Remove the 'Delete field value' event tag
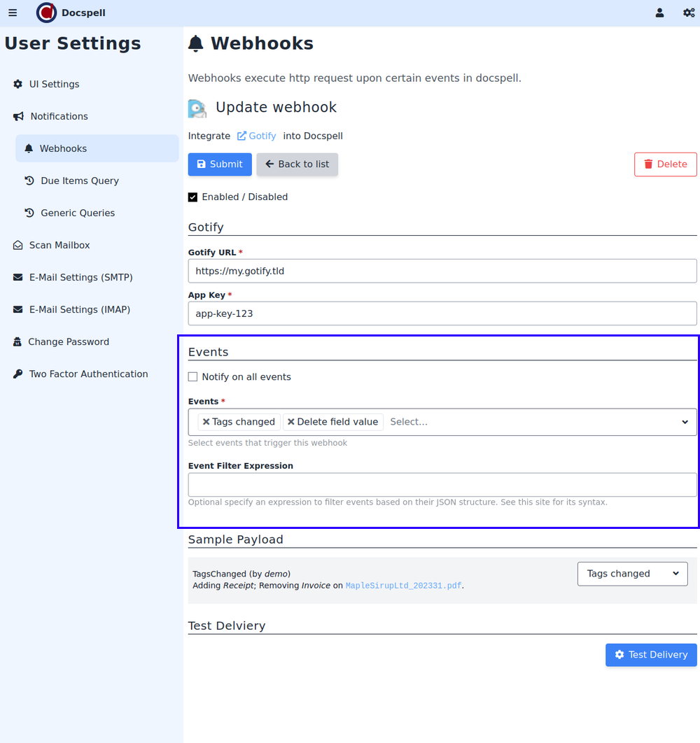The width and height of the screenshot is (700, 743). (x=291, y=422)
